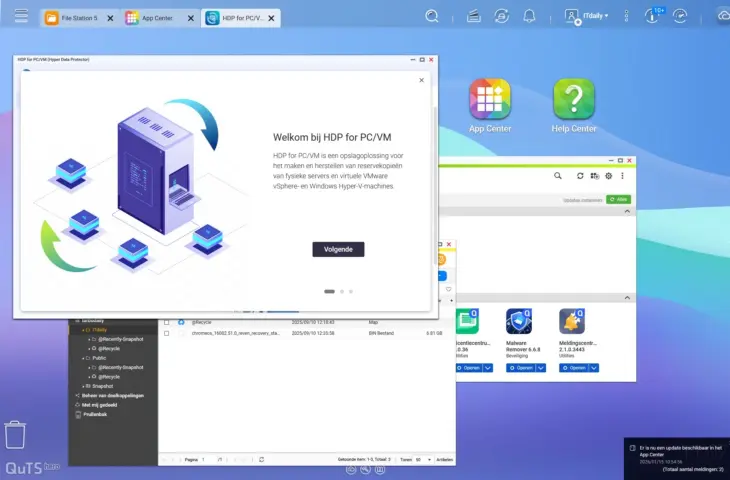The width and height of the screenshot is (730, 480).
Task: Open the dashboard gauge icon in top bar
Action: (x=680, y=16)
